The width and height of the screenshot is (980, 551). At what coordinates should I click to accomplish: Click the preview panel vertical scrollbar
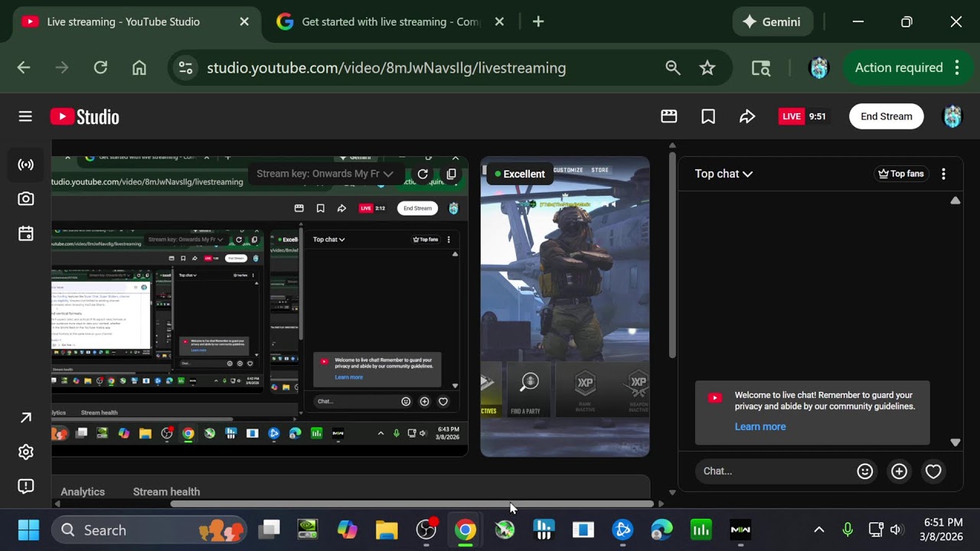pos(672,254)
